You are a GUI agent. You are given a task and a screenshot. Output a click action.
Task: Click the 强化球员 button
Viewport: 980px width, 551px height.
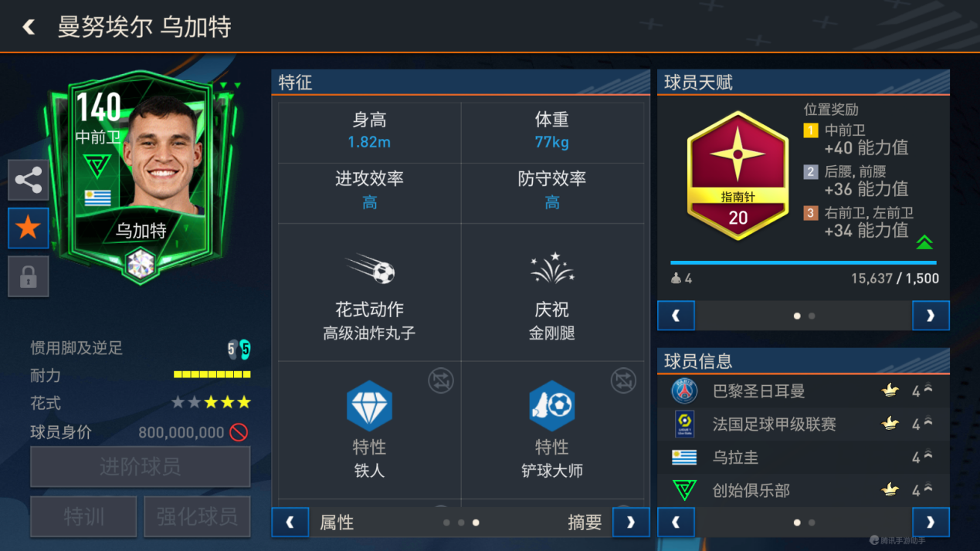pyautogui.click(x=197, y=516)
